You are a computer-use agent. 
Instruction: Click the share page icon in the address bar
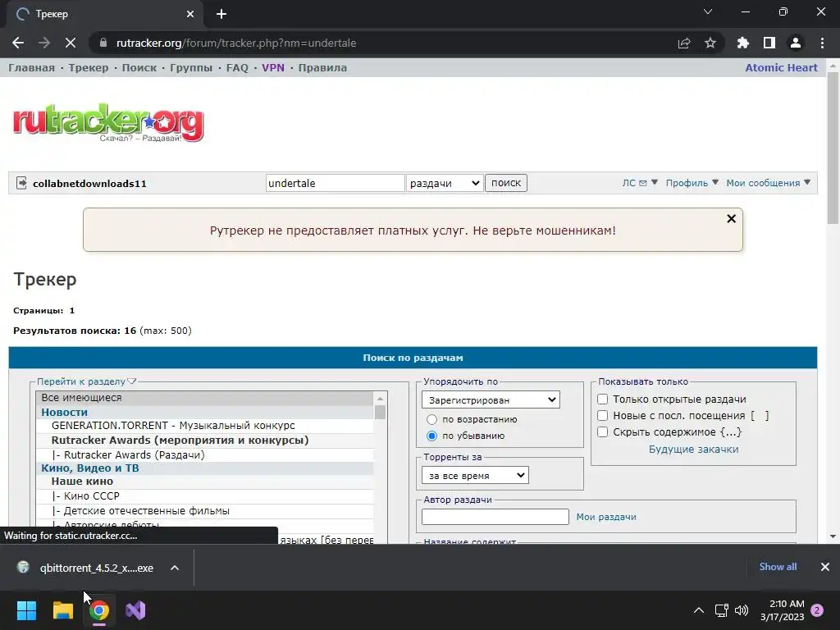(684, 43)
